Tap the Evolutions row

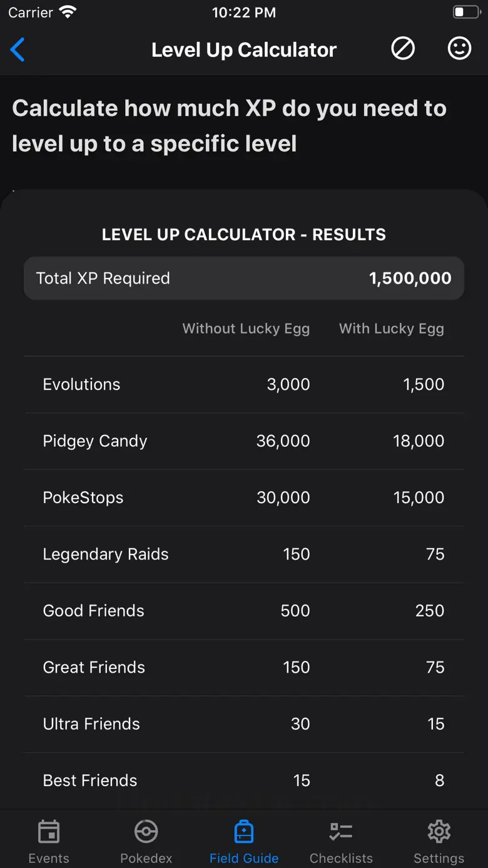244,384
